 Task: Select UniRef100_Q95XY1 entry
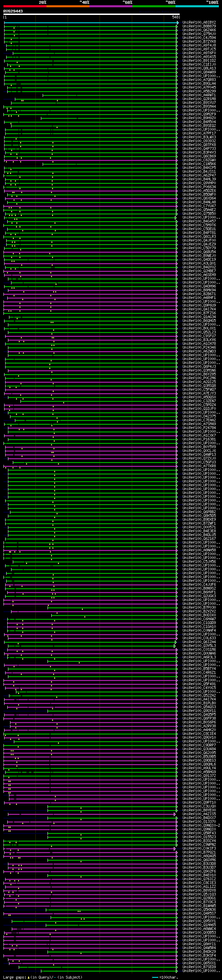[x=199, y=921]
